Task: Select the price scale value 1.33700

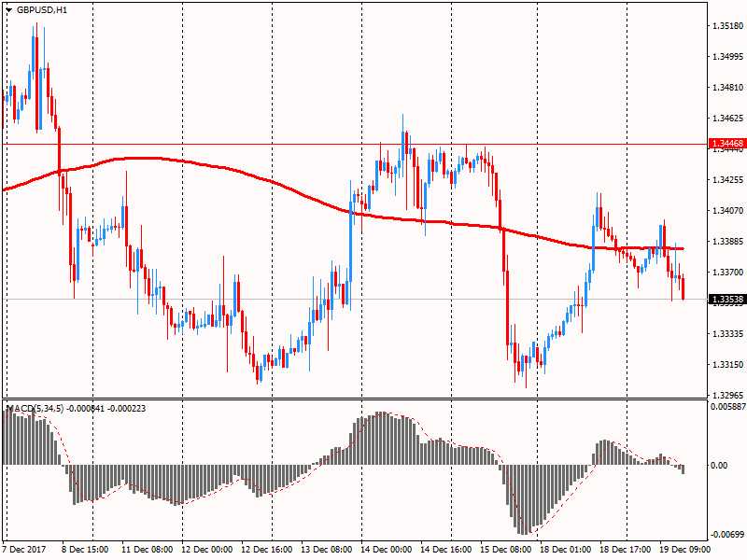Action: pos(728,272)
